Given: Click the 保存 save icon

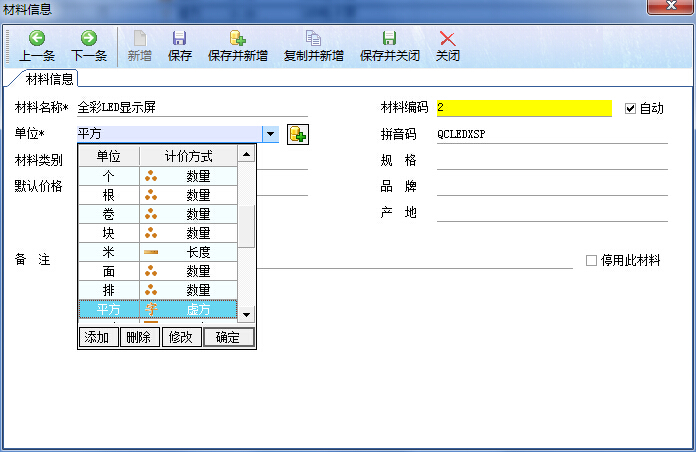Looking at the screenshot, I should [180, 38].
